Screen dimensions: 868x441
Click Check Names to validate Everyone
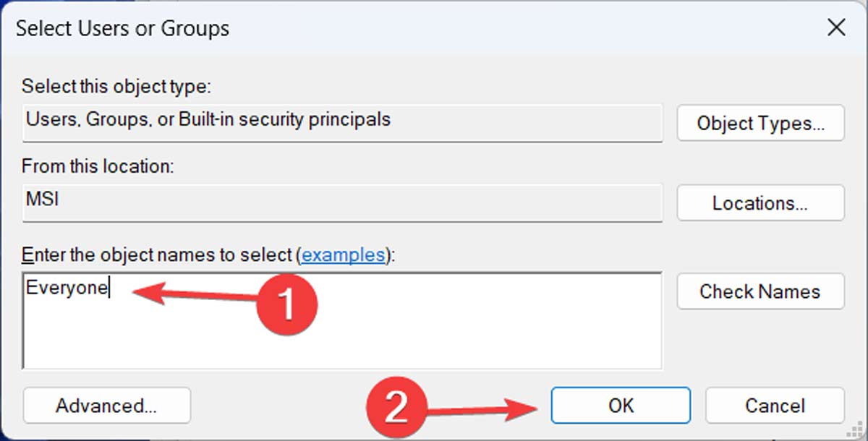760,291
